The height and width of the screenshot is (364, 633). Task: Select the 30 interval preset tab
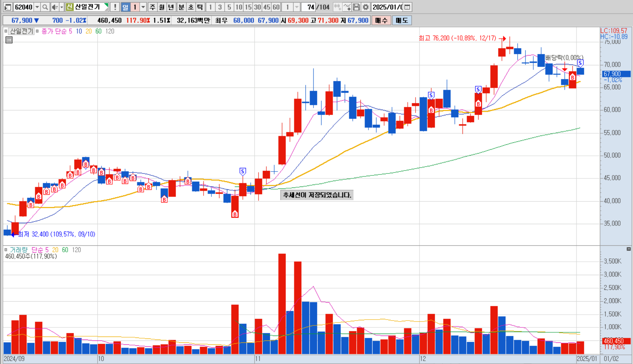(x=257, y=7)
